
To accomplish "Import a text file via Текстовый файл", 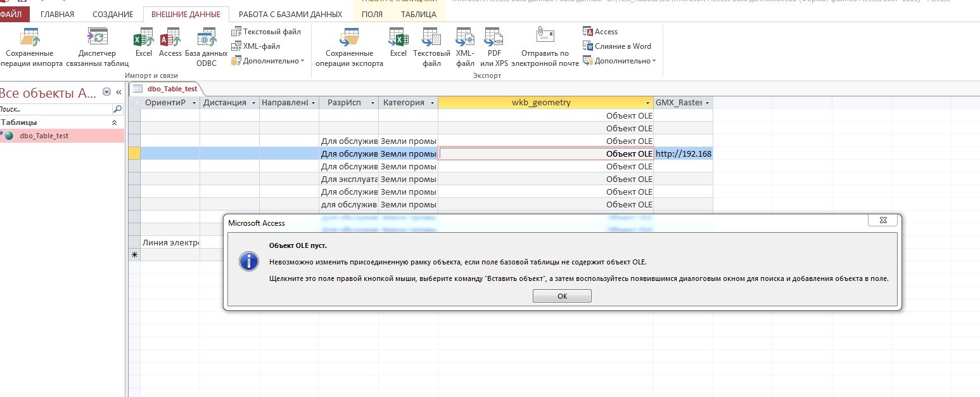I will tap(266, 32).
